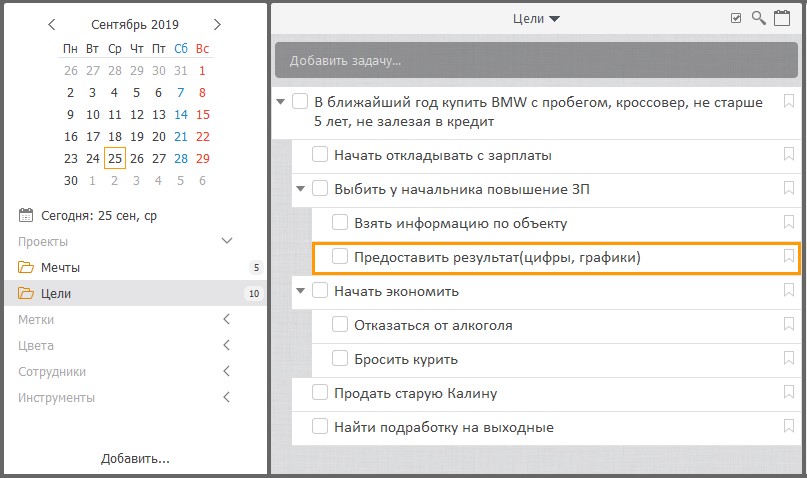Focus the 'Добавить задачу...' input field
The width and height of the screenshot is (807, 478).
pos(536,60)
